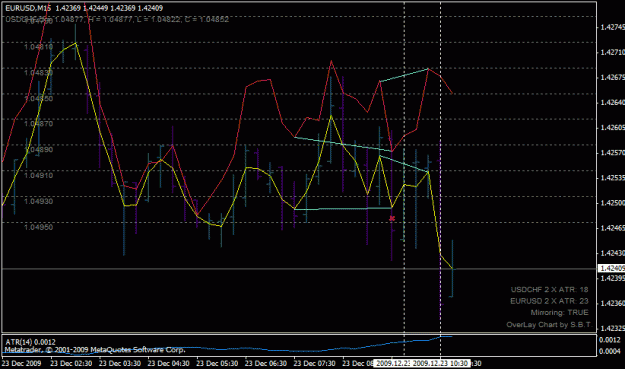Select the 'USDCHF 2 X ATR: 18' label
Screen dimensions: 625x369
point(550,290)
